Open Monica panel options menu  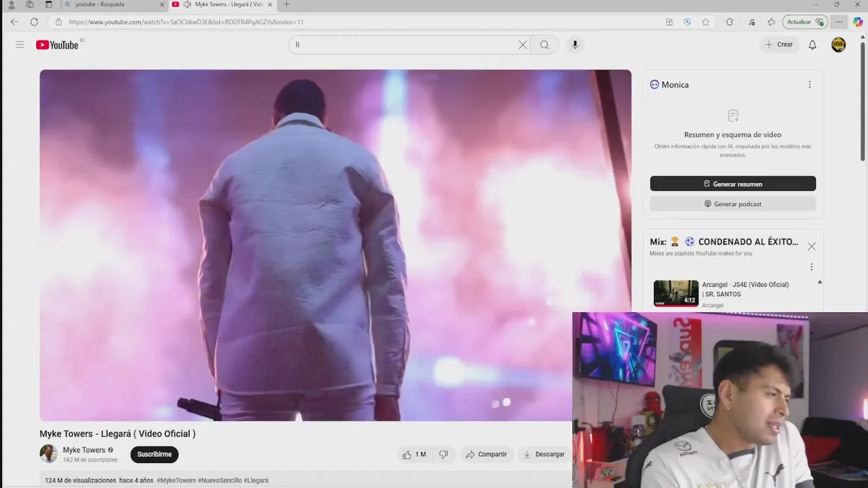[810, 85]
